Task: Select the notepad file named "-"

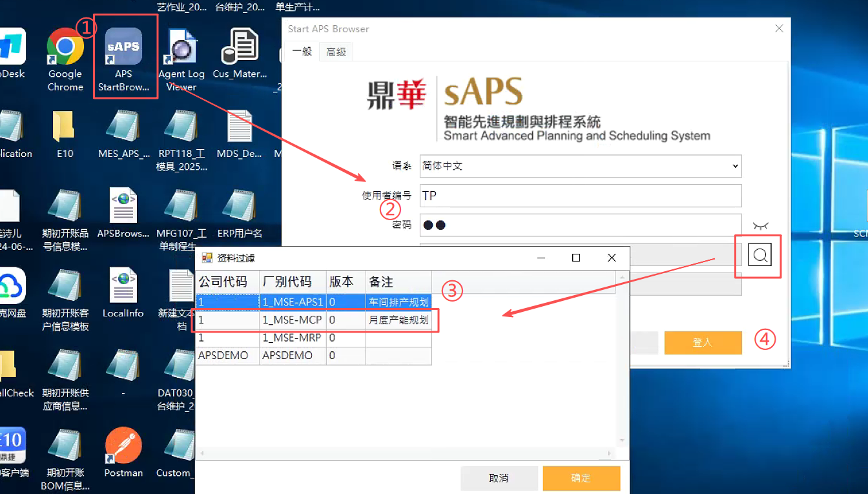Action: click(x=123, y=373)
